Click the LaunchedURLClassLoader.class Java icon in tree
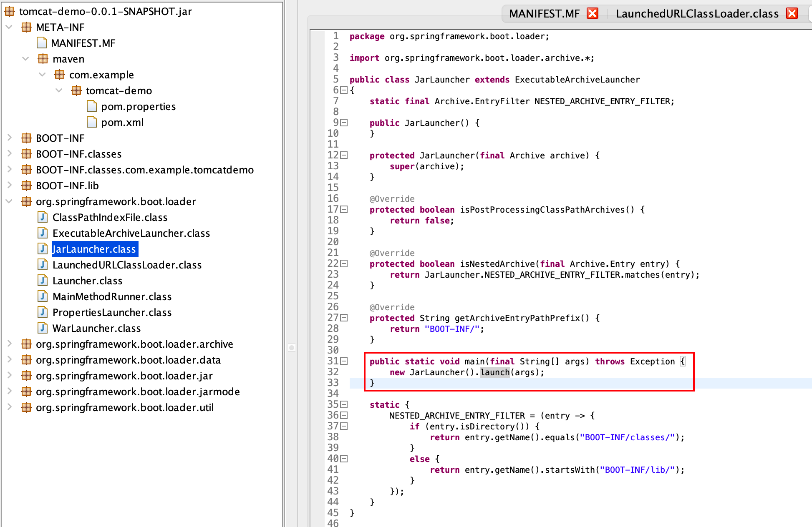The width and height of the screenshot is (812, 527). point(43,265)
